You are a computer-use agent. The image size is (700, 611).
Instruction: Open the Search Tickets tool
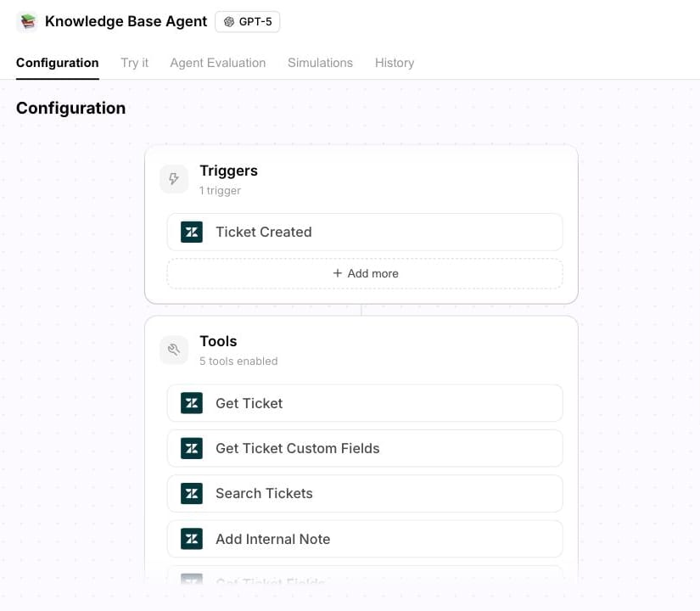365,494
